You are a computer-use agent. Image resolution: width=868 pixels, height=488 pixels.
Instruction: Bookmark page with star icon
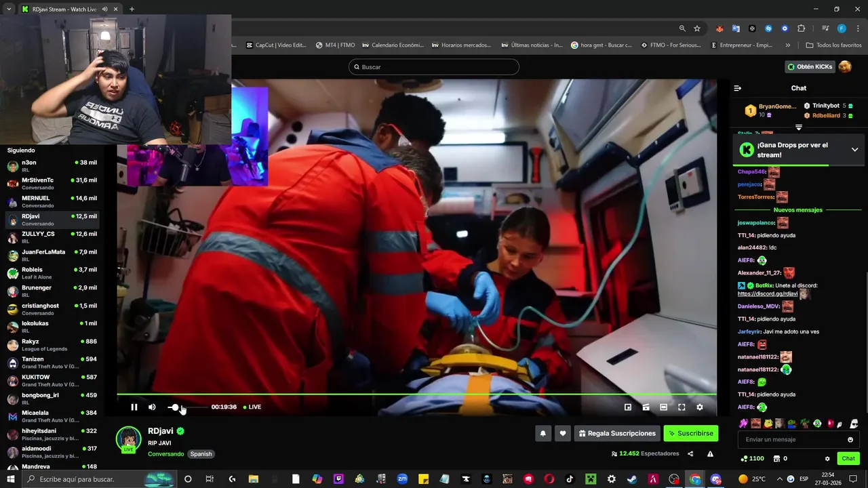coord(697,28)
